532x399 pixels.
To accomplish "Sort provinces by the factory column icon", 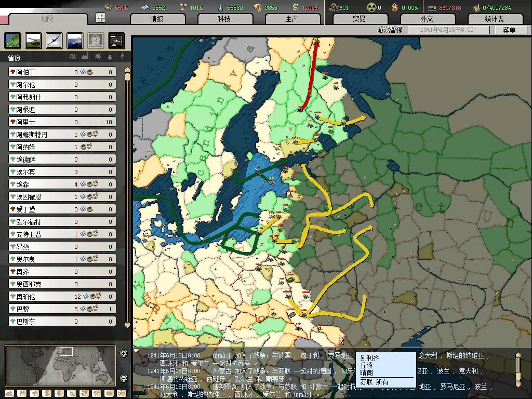I will click(x=85, y=56).
